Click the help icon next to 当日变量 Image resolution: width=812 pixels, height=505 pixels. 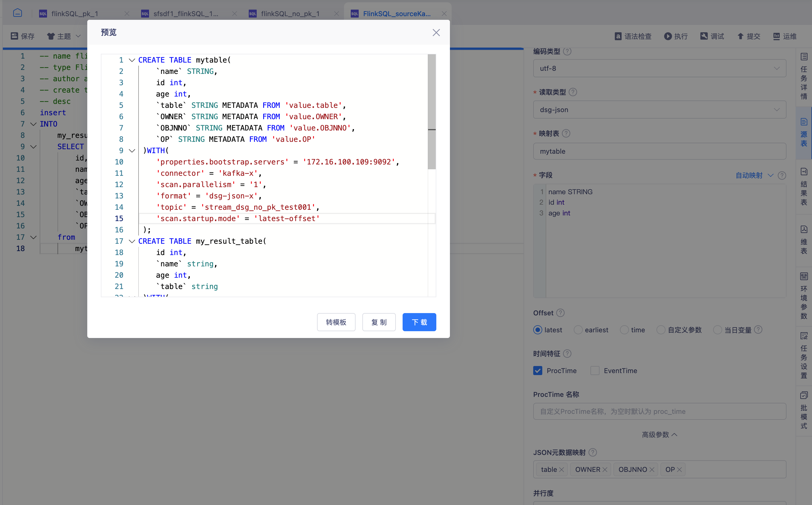click(x=758, y=330)
